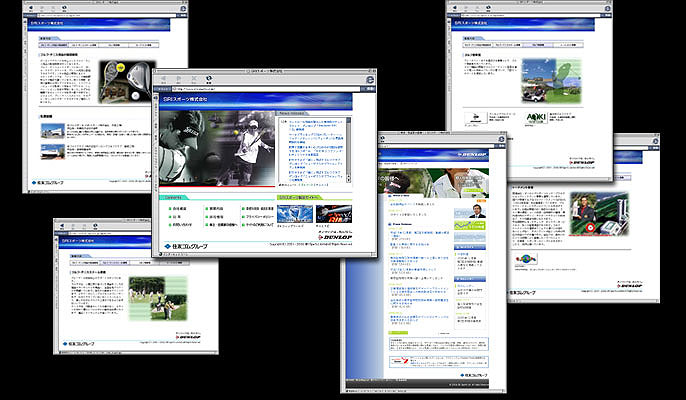The image size is (686, 400).
Task: Click the Refresh icon in the center browser window
Action: pyautogui.click(x=209, y=78)
